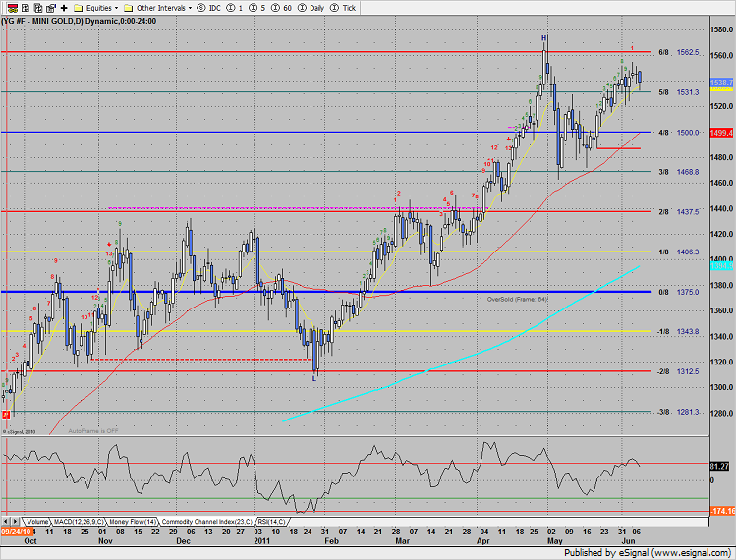The height and width of the screenshot is (560, 736).
Task: Click the 1580.0 price axis label
Action: point(721,29)
